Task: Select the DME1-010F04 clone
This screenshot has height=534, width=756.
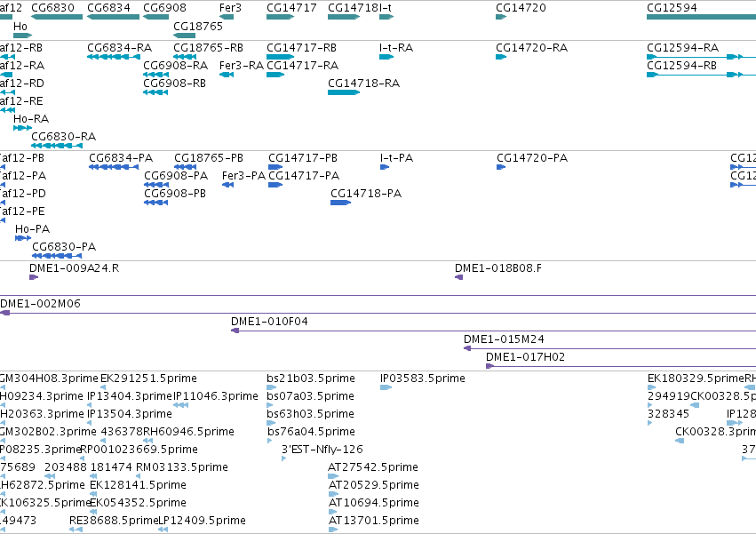Action: pos(494,331)
